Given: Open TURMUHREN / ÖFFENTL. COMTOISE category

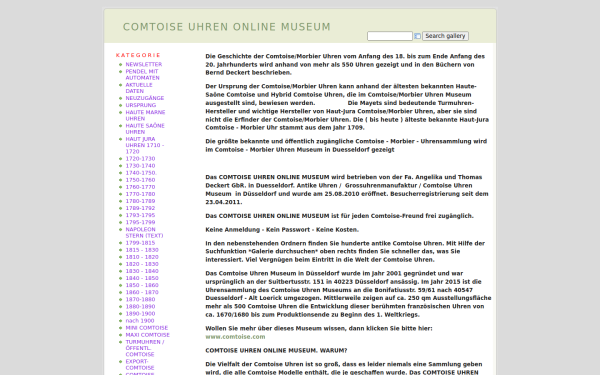Looking at the screenshot, I should (x=145, y=348).
